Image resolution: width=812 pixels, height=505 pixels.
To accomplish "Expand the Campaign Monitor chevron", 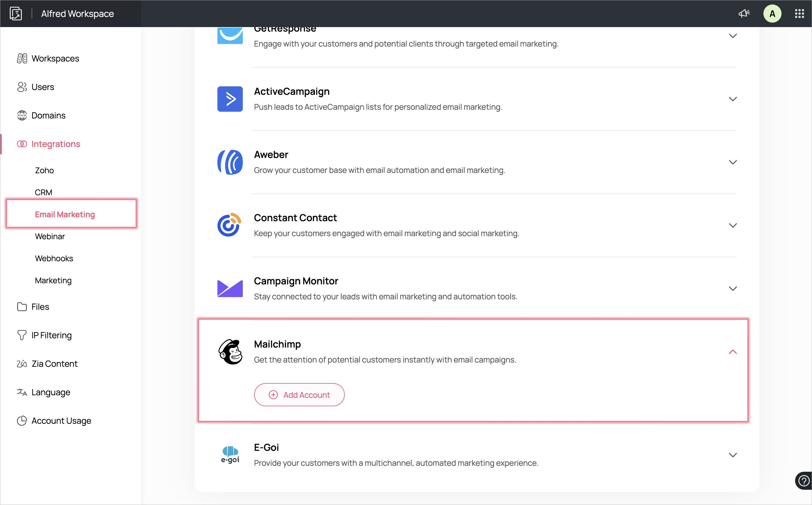I will click(x=732, y=288).
